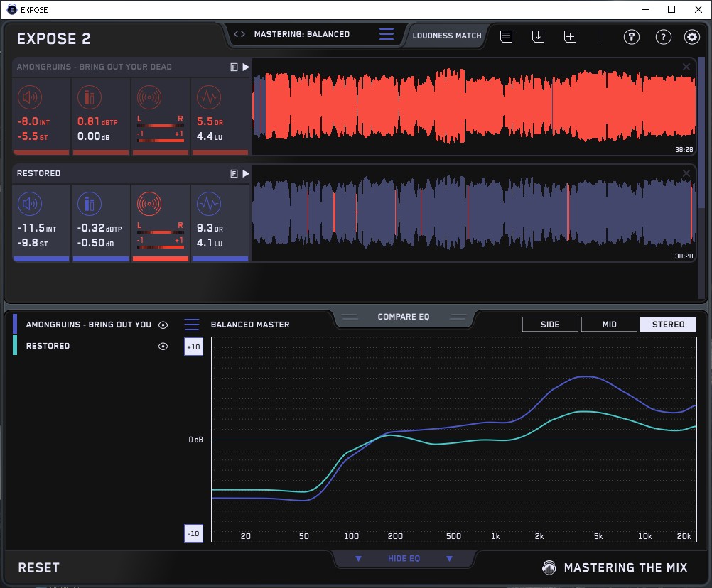The width and height of the screenshot is (712, 588).
Task: Click the +10 EQ range button
Action: (193, 347)
